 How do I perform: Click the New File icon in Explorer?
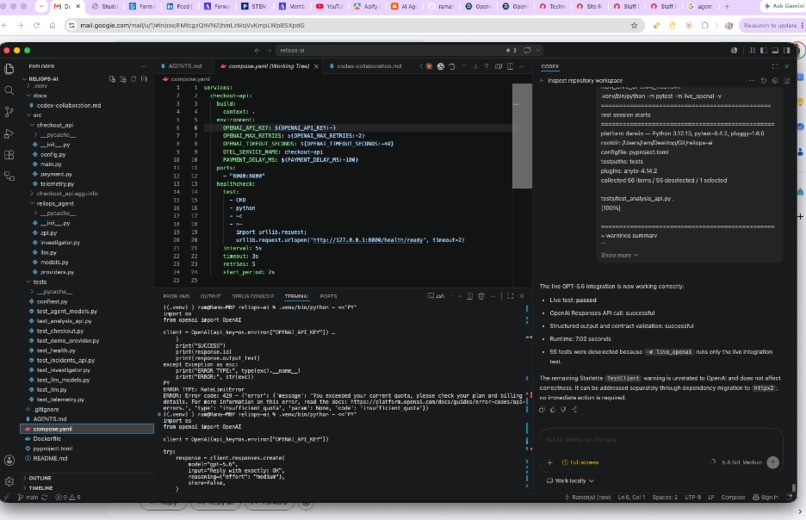(x=112, y=79)
